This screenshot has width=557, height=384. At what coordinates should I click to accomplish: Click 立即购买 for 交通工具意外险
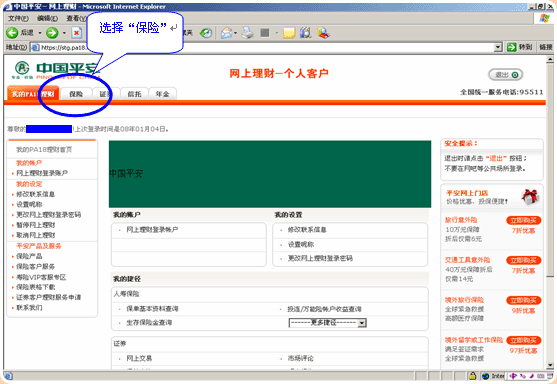tap(524, 260)
